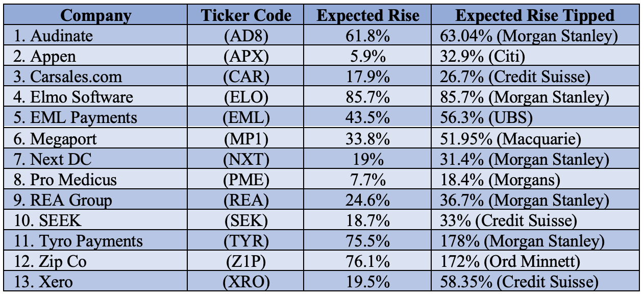The width and height of the screenshot is (644, 297).
Task: Select the ELO ticker code cell
Action: click(246, 97)
